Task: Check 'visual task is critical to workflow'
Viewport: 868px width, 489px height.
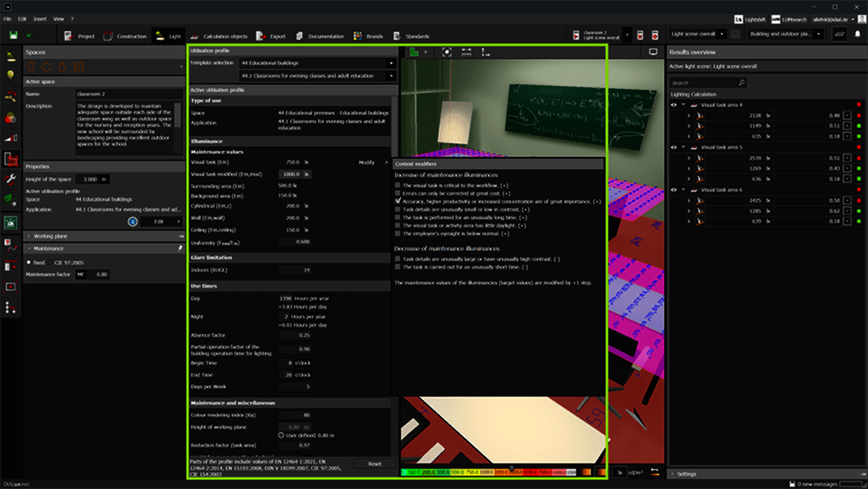Action: tap(398, 185)
